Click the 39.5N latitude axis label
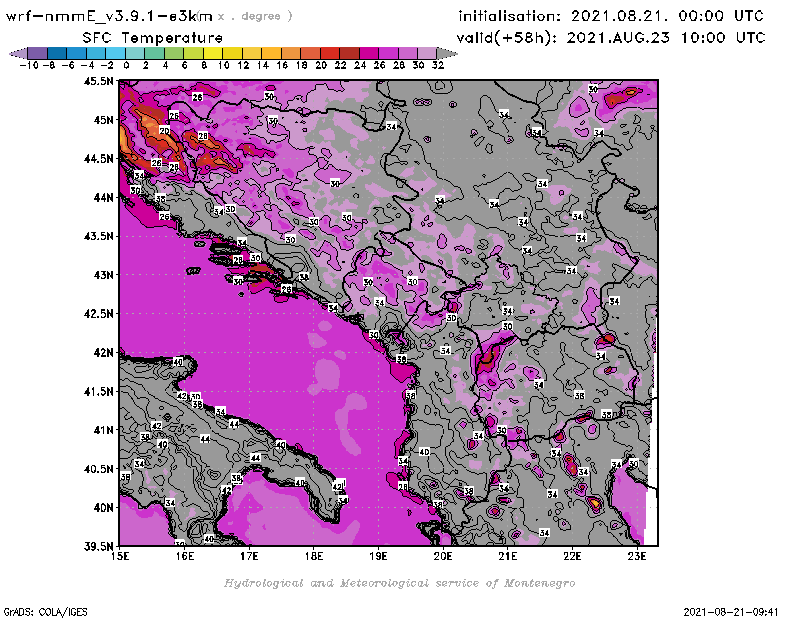This screenshot has height=618, width=800. [96, 546]
